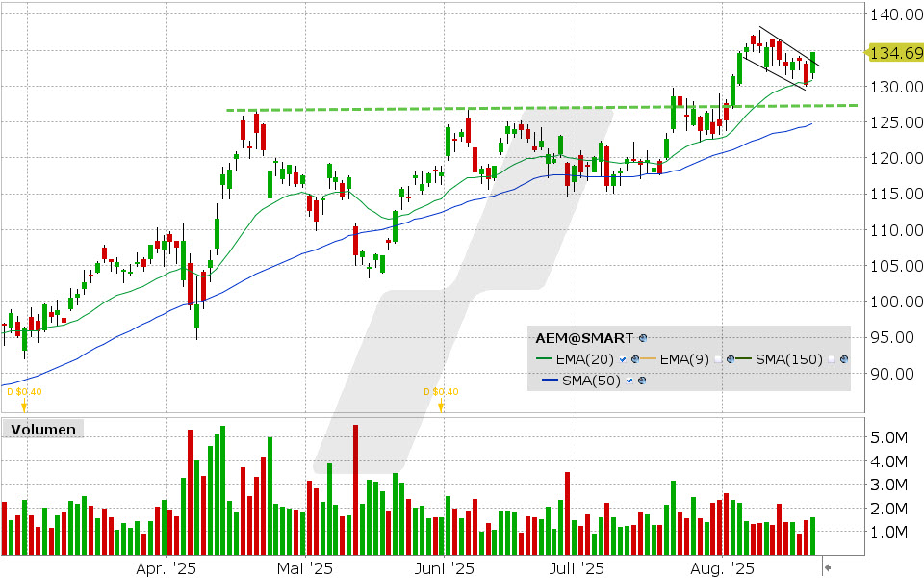
Task: Select the current price label 134.69
Action: (896, 53)
